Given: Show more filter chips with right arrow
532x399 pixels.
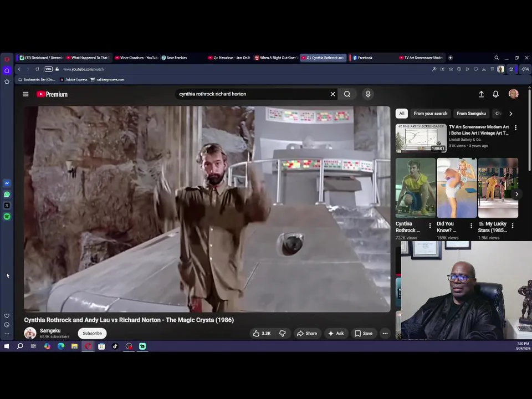Looking at the screenshot, I should pos(510,114).
